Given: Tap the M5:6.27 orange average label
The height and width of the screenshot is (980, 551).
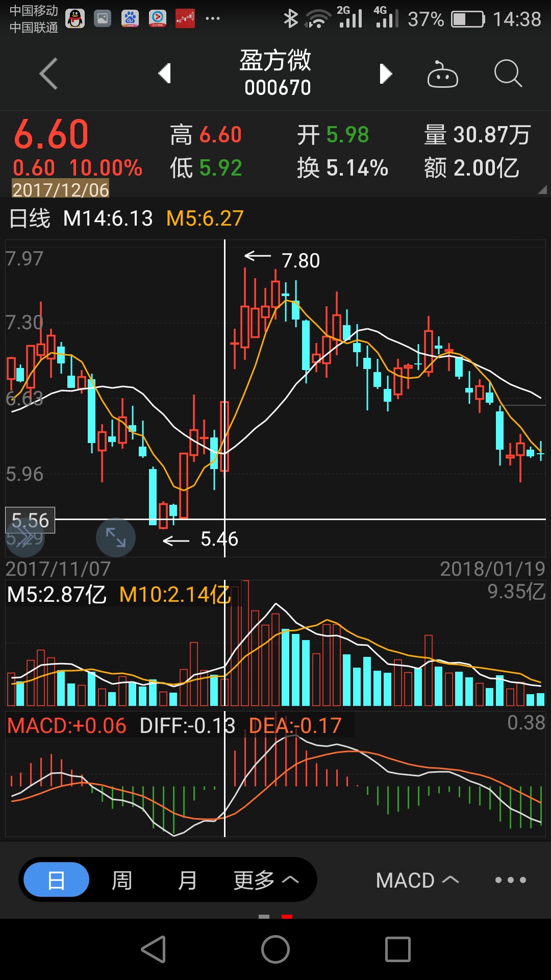Looking at the screenshot, I should click(205, 218).
